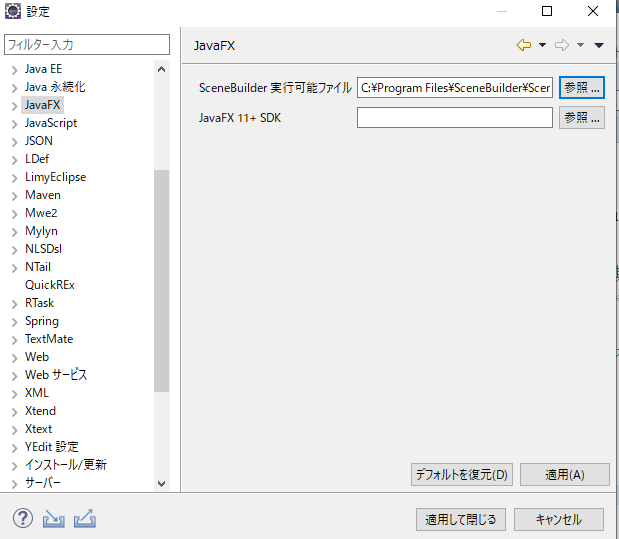Click the 適用(A) button

pos(565,474)
